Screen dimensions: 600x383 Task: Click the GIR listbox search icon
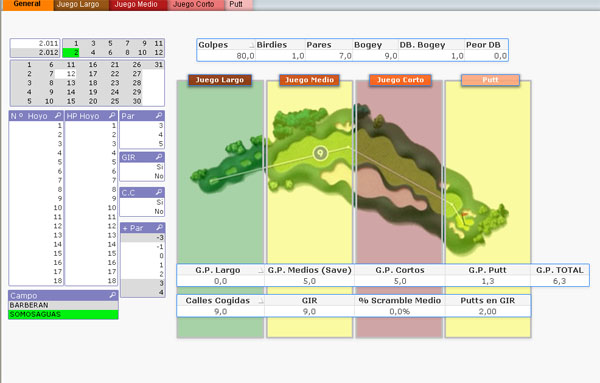159,157
